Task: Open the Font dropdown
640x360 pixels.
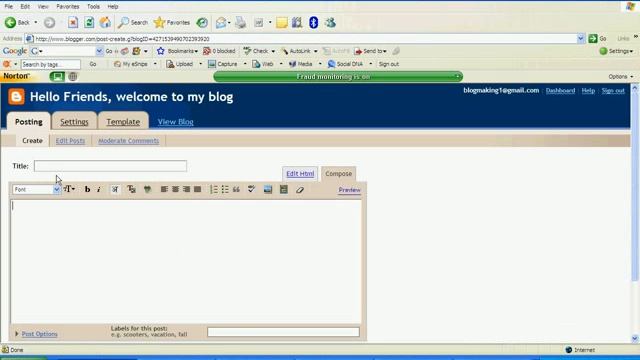Action: 36,189
